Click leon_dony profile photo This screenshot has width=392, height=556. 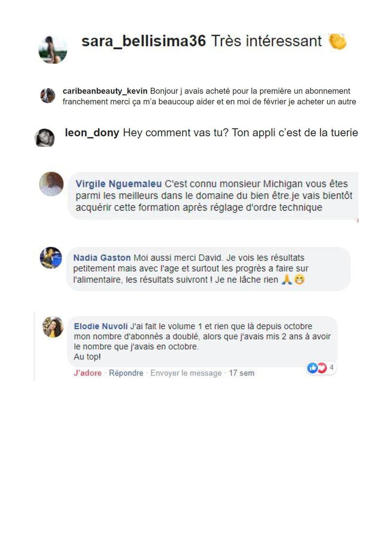point(45,138)
